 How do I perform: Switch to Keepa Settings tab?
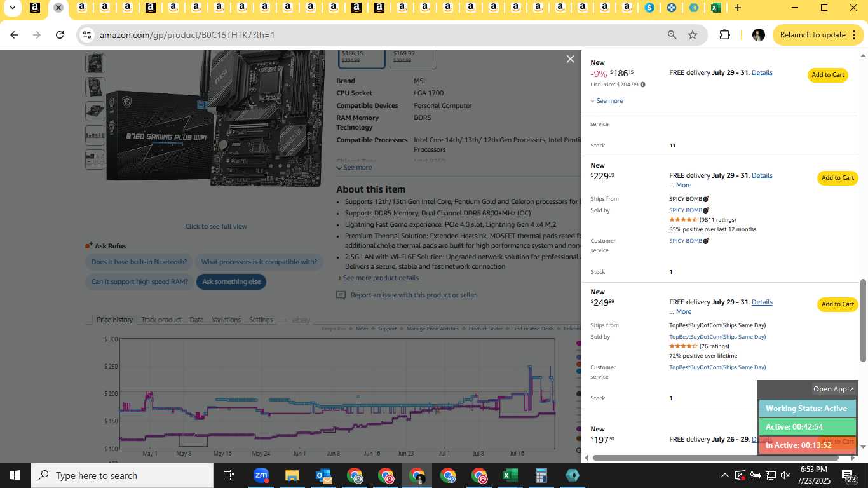tap(261, 320)
